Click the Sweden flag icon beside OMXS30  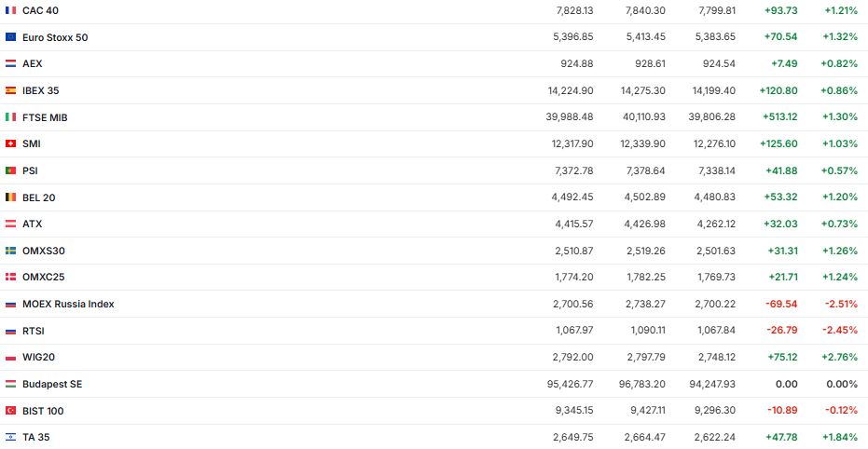coord(11,251)
